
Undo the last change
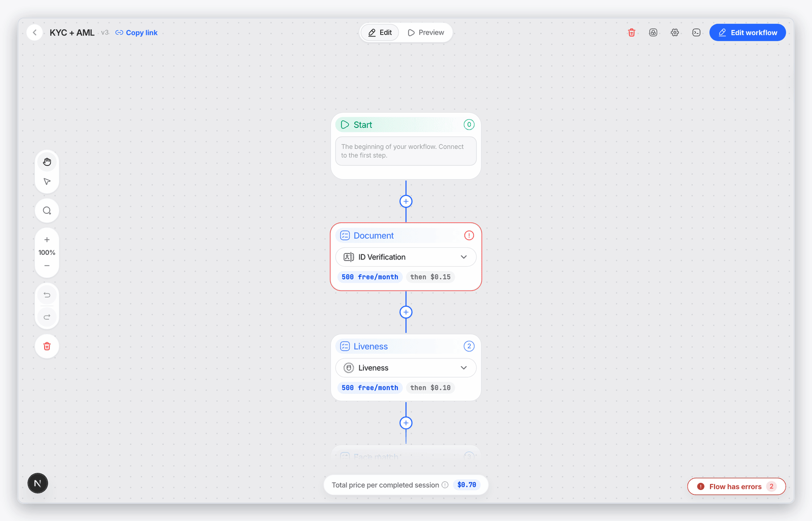(47, 295)
